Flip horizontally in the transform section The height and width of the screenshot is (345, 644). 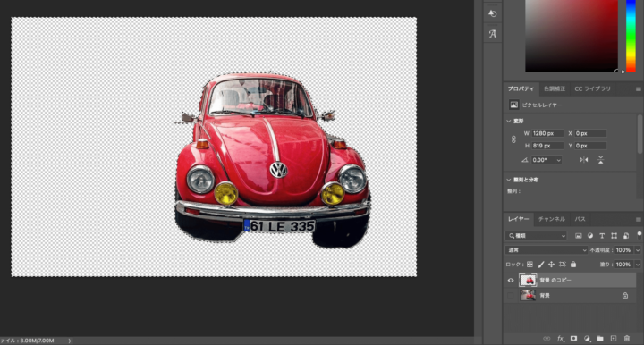pyautogui.click(x=583, y=160)
